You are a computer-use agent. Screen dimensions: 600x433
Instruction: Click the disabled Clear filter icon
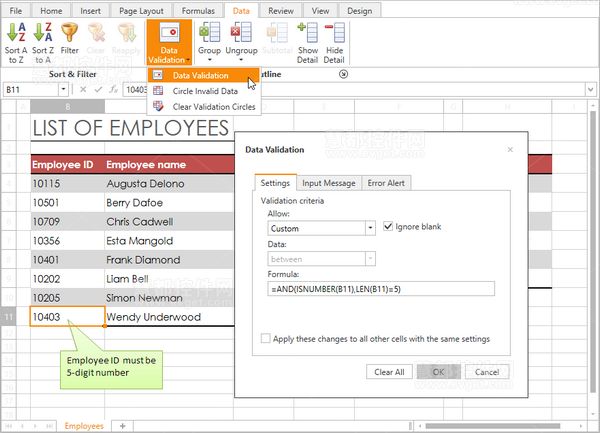coord(96,32)
